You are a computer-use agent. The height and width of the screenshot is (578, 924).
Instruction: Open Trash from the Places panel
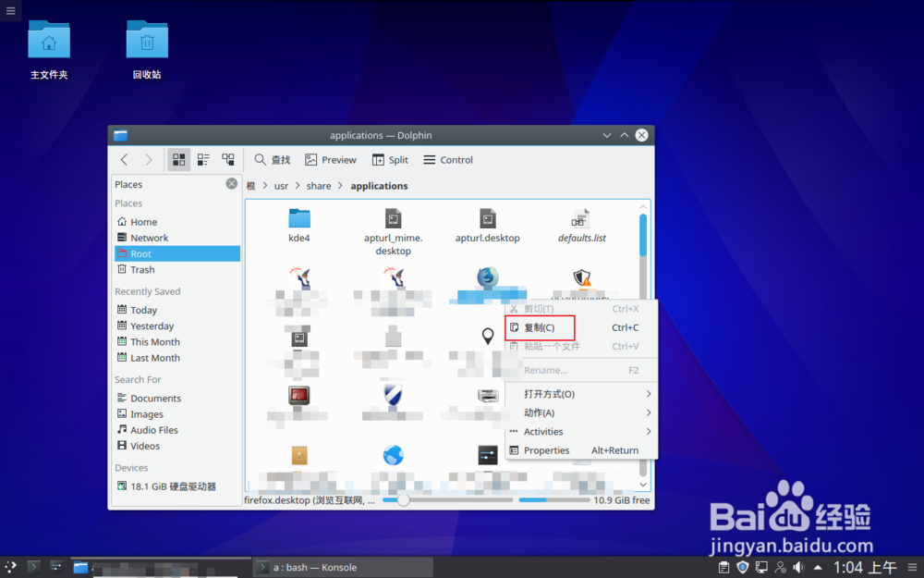(143, 269)
